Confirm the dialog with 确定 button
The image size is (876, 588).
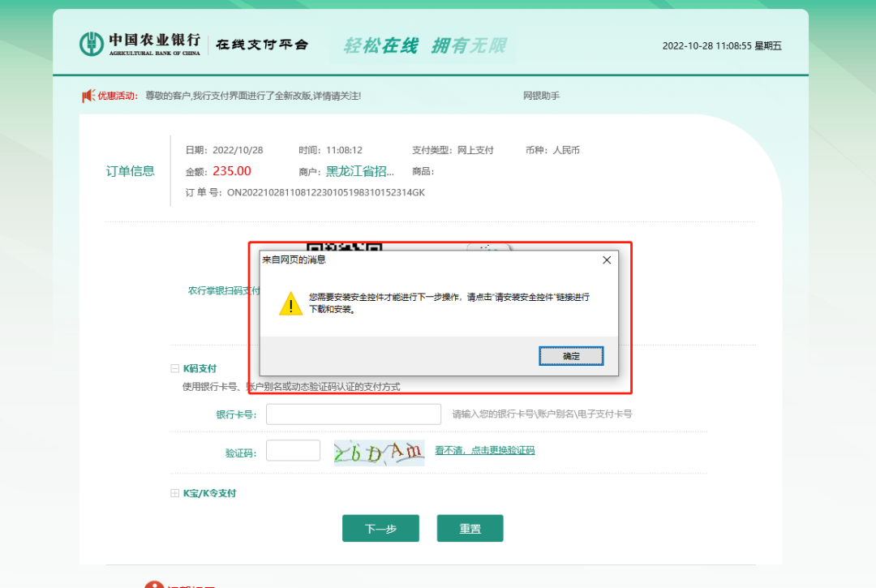tap(571, 356)
